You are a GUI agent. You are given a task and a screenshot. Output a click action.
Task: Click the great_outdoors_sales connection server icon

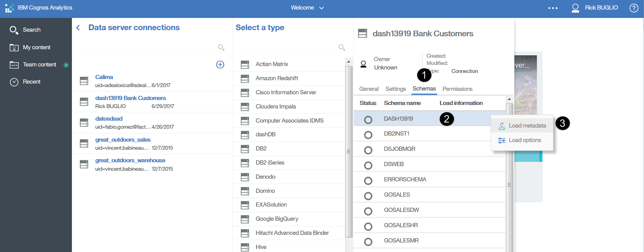84,144
